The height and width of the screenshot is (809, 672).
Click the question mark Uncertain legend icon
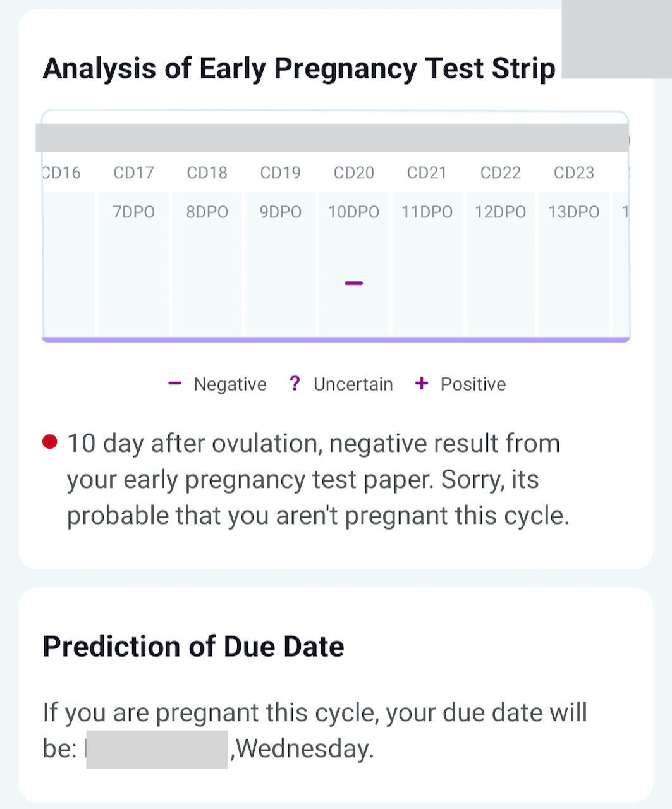click(x=294, y=384)
